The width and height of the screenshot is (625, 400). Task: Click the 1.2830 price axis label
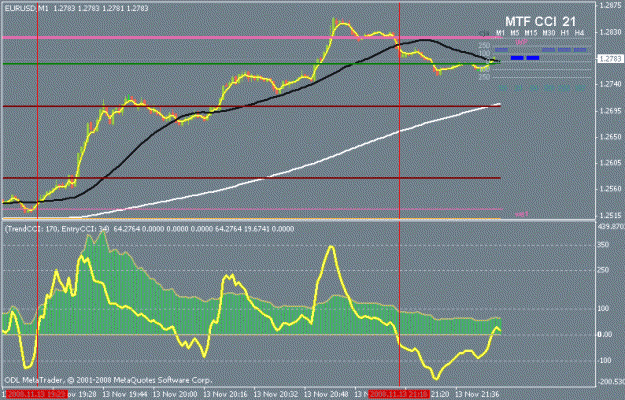pyautogui.click(x=610, y=33)
